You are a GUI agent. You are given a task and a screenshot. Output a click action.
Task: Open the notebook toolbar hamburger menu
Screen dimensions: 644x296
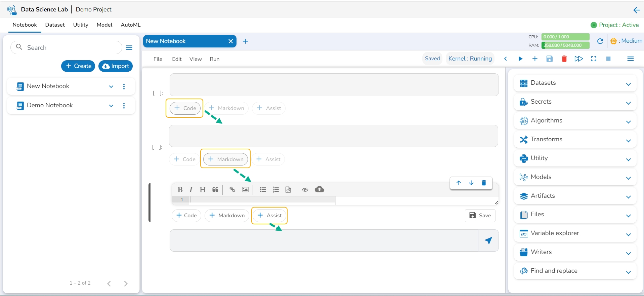coord(631,59)
